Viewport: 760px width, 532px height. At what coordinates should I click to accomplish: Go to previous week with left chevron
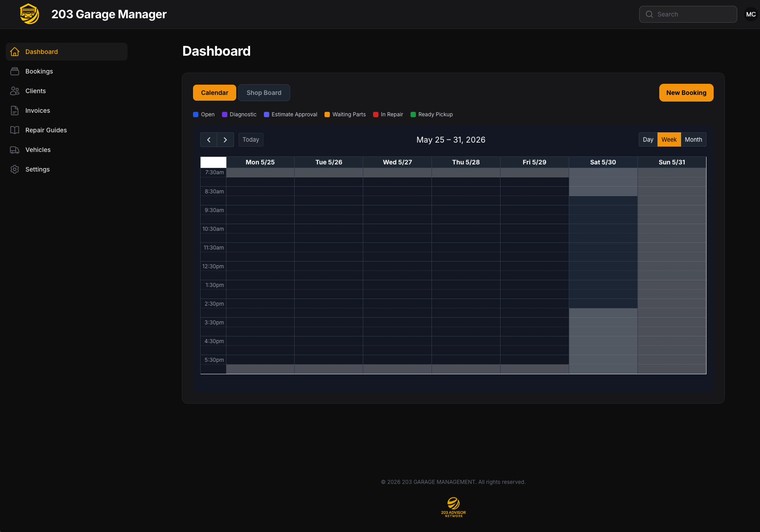[209, 140]
